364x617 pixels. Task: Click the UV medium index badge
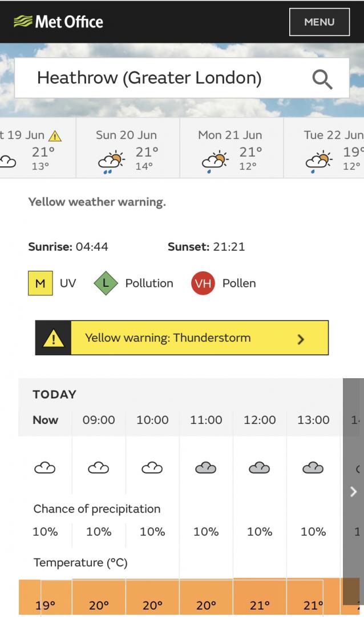41,283
